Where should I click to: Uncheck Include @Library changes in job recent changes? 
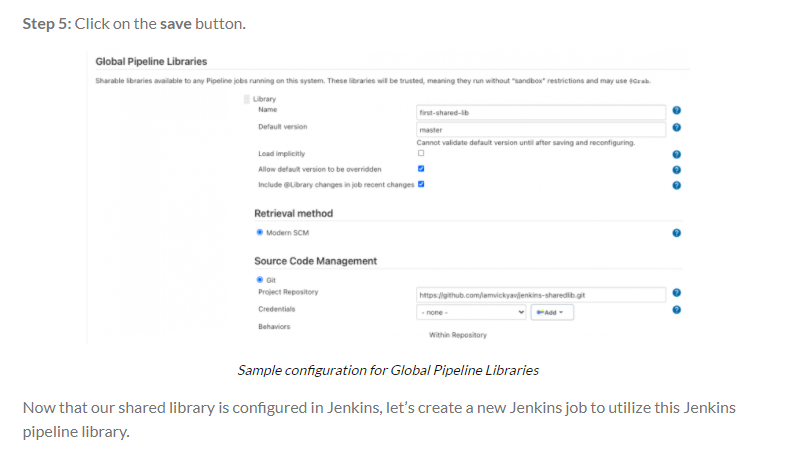421,184
